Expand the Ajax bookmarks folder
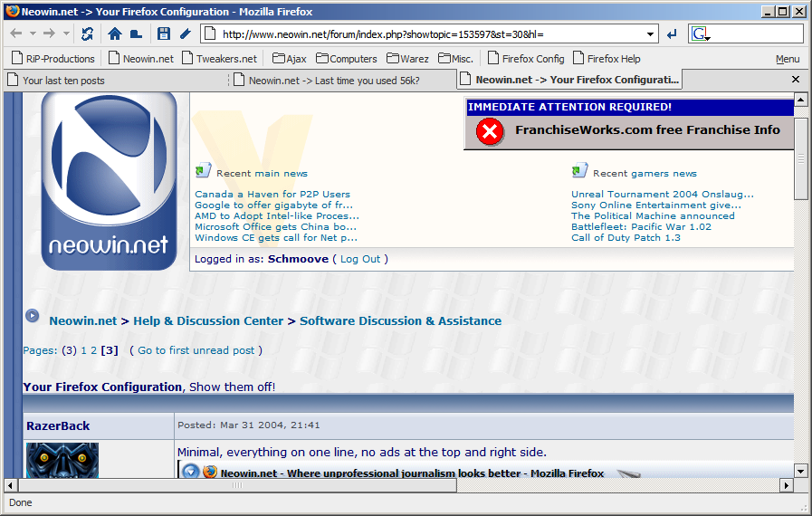The width and height of the screenshot is (812, 516). (x=290, y=59)
